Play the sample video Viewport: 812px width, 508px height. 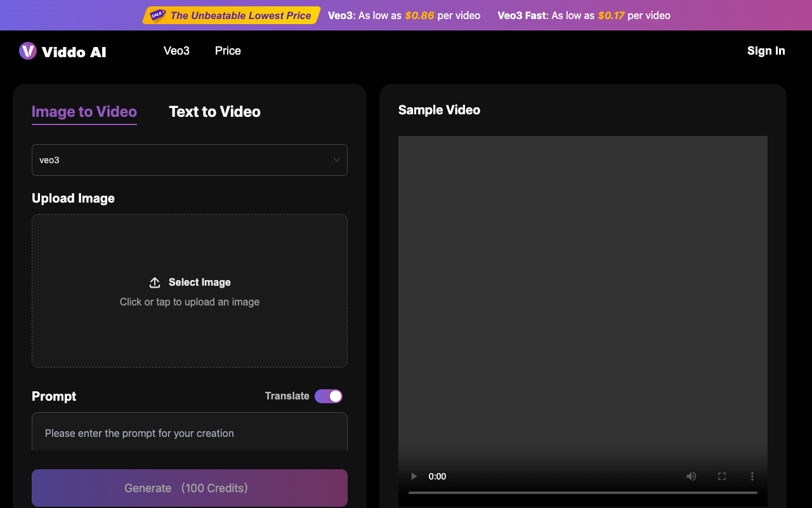[414, 476]
